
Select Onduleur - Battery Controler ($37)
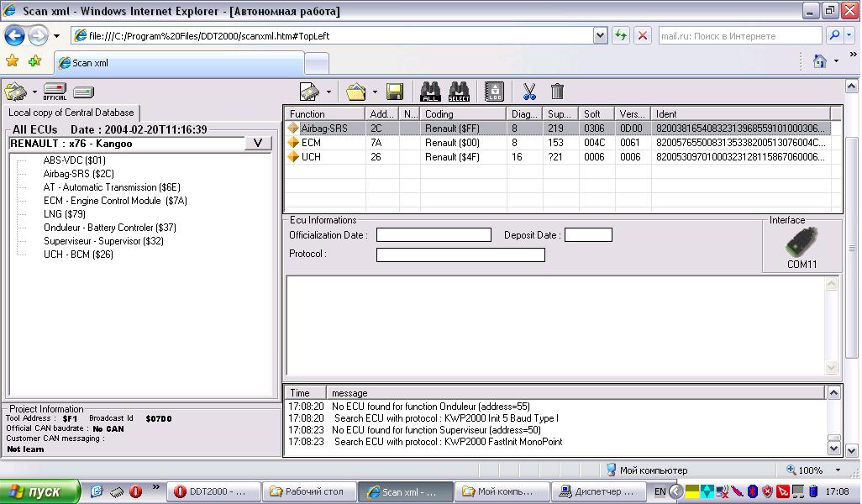coord(109,228)
